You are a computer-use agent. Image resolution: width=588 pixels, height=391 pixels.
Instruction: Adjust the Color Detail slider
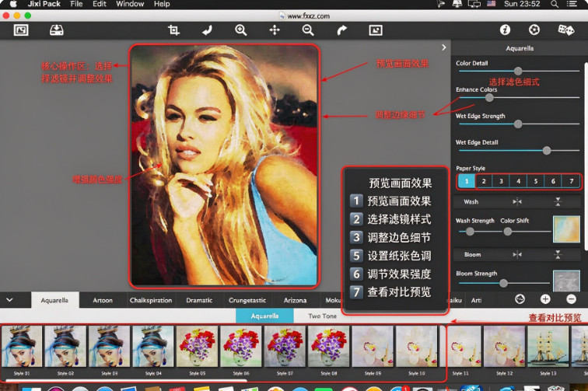[x=519, y=71]
